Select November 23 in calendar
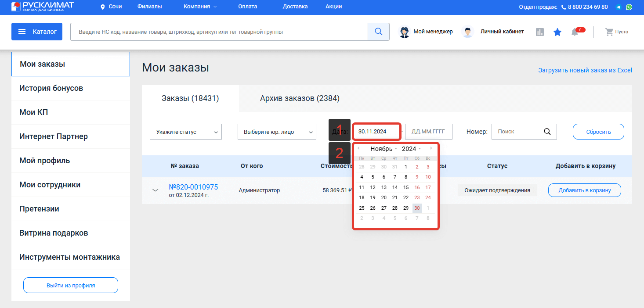The image size is (644, 308). click(417, 197)
